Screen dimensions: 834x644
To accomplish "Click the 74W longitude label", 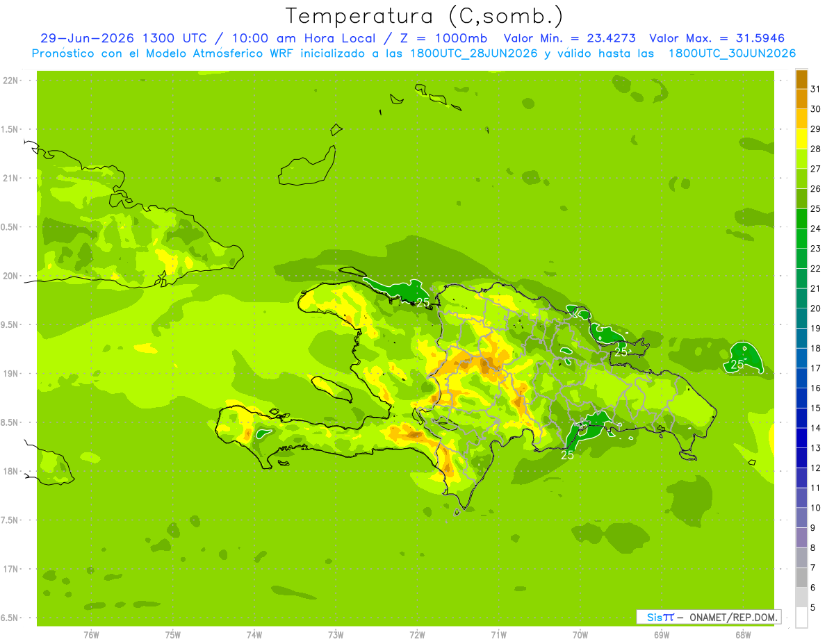I will (254, 635).
